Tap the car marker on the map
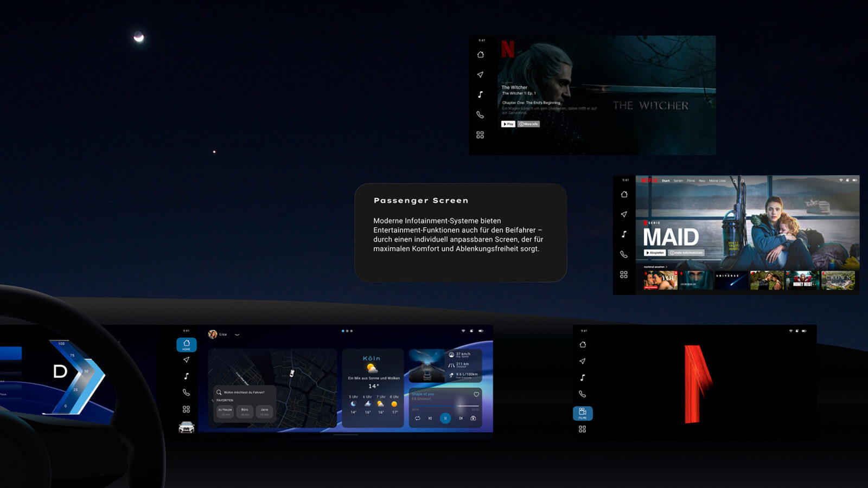Image resolution: width=868 pixels, height=488 pixels. (292, 373)
